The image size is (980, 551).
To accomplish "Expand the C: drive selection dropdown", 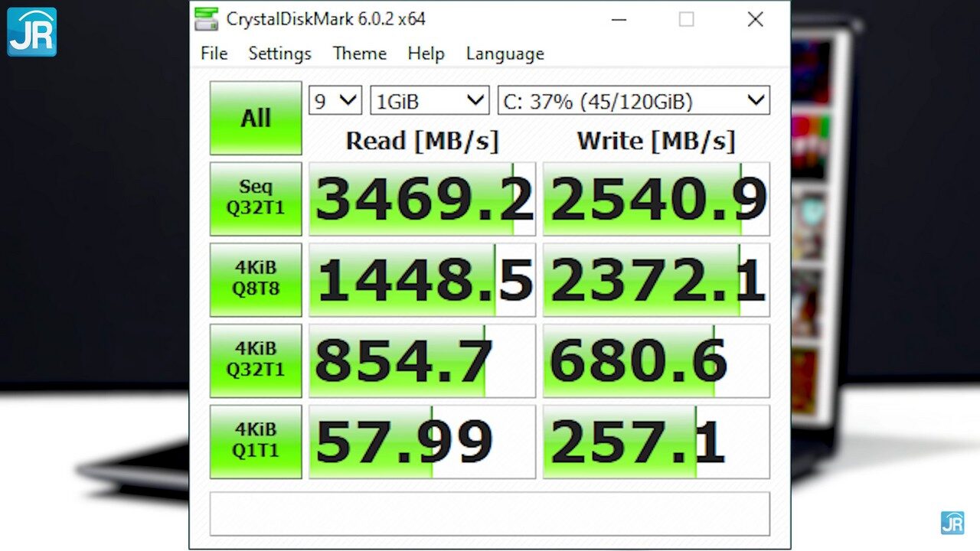I will pos(634,100).
